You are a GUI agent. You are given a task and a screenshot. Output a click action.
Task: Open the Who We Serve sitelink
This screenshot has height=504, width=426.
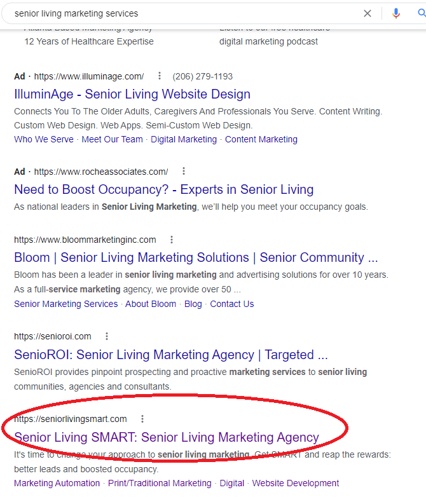(44, 139)
